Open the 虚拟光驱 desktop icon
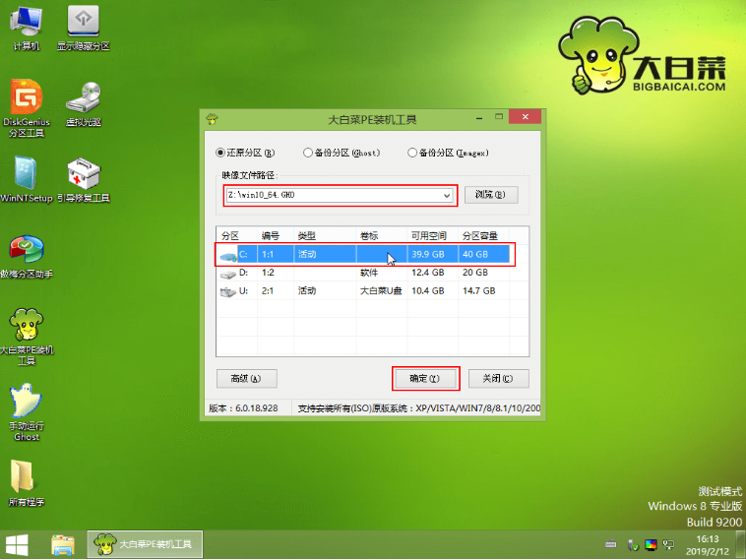The width and height of the screenshot is (746, 560). (84, 104)
